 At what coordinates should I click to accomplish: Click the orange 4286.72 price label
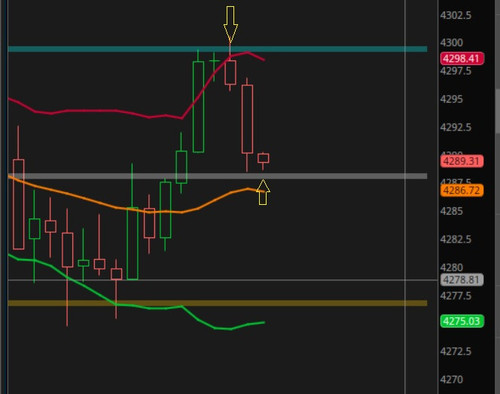(x=462, y=191)
